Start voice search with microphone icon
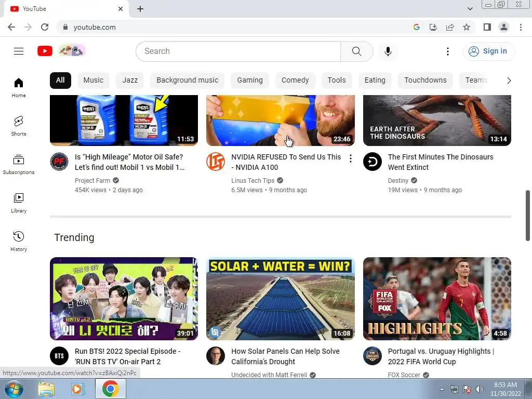The height and width of the screenshot is (399, 532). (388, 51)
